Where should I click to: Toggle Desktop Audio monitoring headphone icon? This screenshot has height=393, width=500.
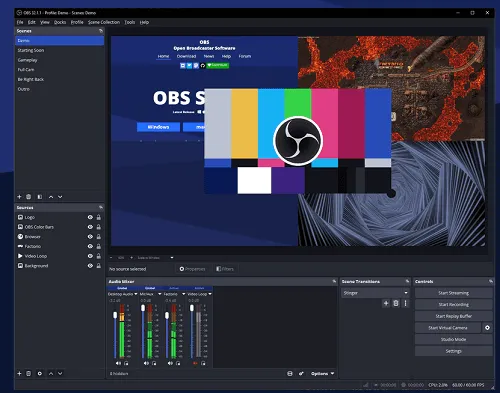(126, 363)
